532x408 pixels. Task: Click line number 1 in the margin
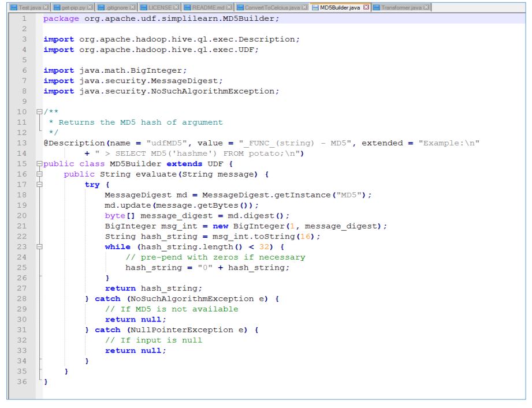point(24,18)
